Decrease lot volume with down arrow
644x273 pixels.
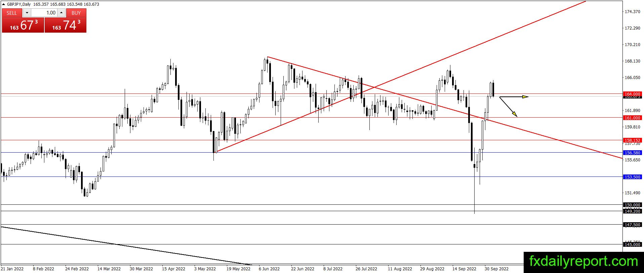tap(27, 13)
